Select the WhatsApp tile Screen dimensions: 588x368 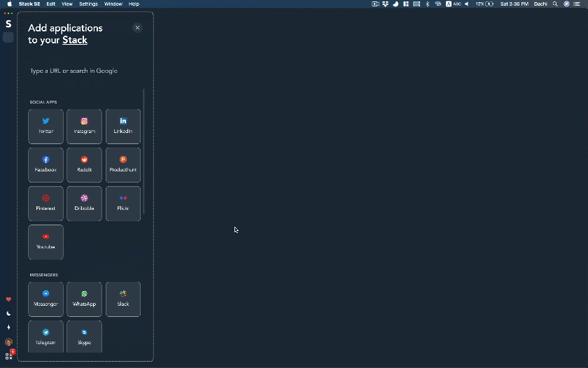85,299
